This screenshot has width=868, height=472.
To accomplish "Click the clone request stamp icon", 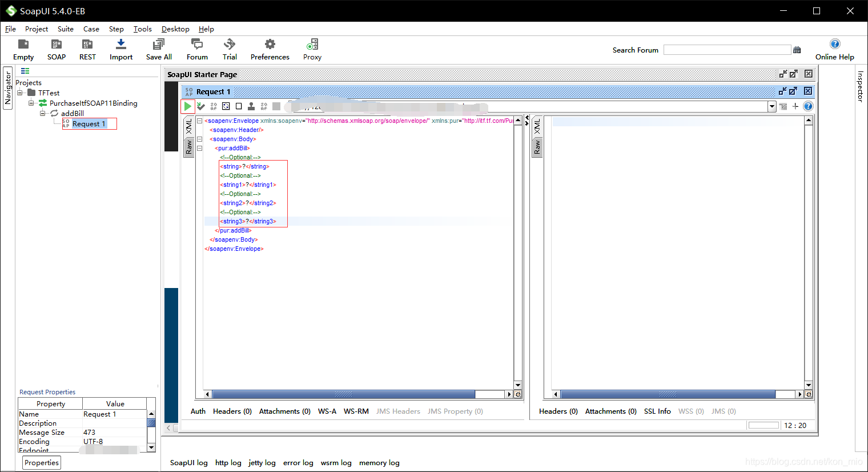I will 251,106.
